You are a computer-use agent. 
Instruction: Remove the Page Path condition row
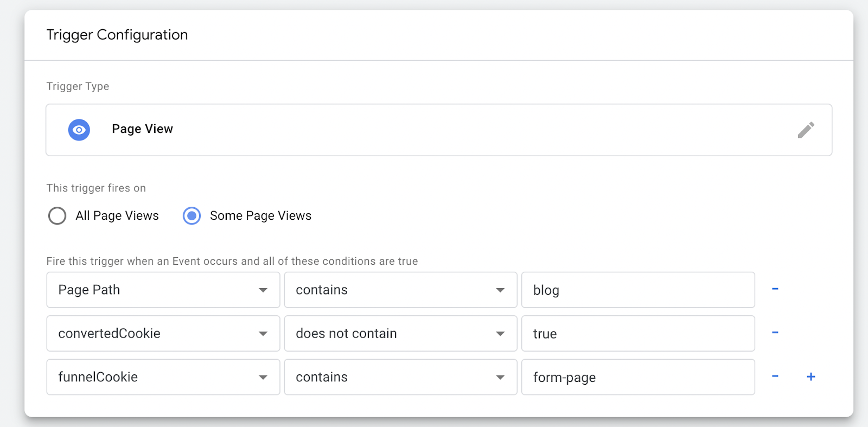pos(775,289)
